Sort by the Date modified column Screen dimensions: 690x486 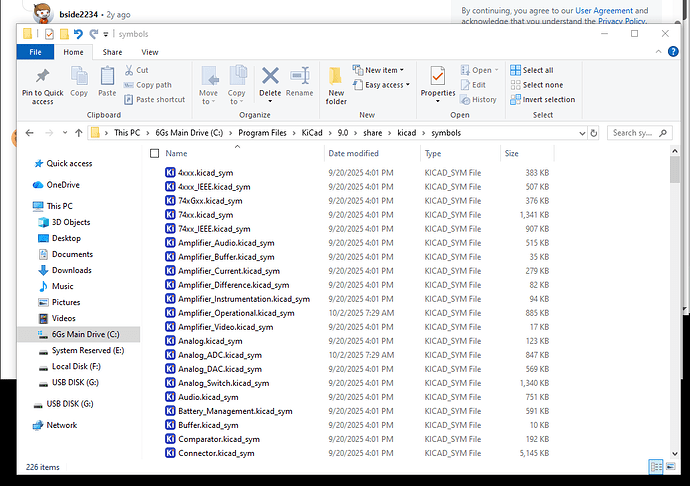tap(372, 153)
